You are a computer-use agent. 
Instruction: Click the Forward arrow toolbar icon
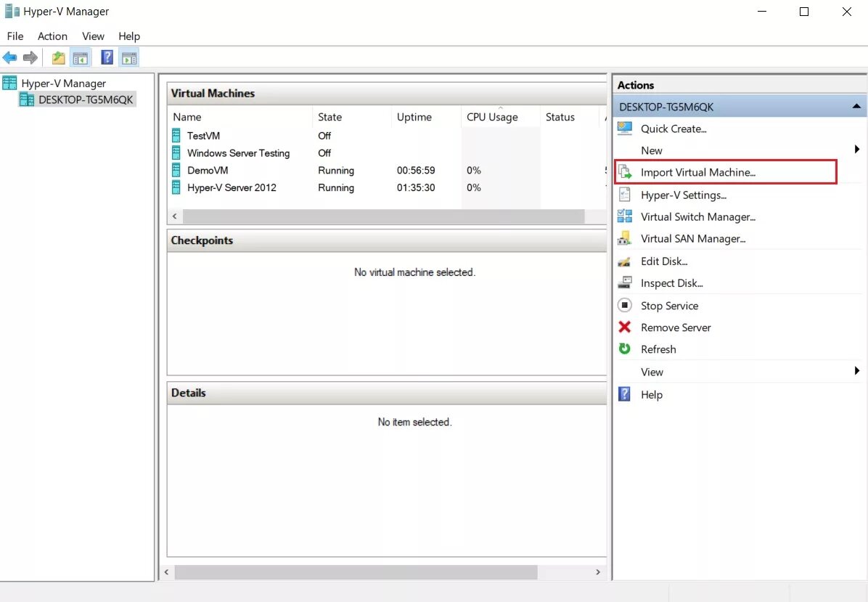pos(30,57)
